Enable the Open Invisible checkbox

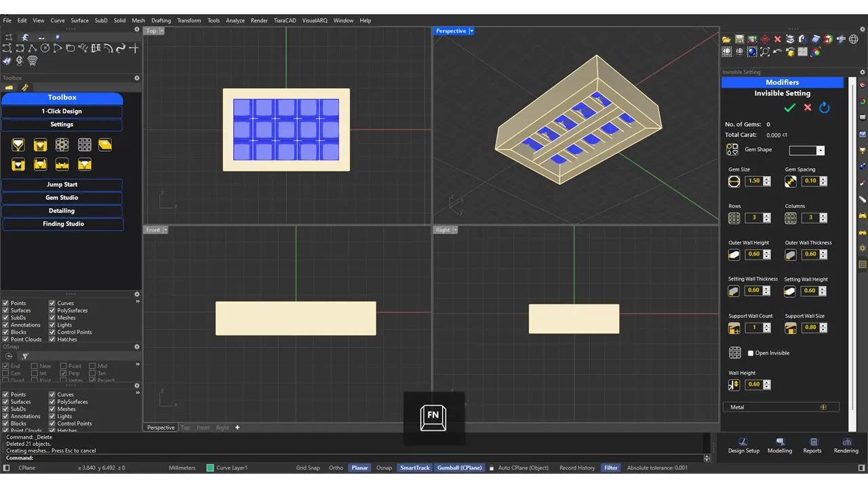pyautogui.click(x=751, y=353)
